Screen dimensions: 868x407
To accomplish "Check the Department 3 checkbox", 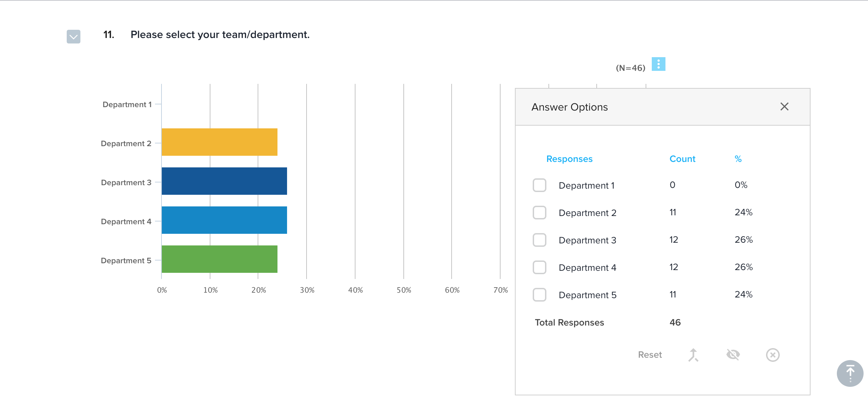I will click(539, 240).
